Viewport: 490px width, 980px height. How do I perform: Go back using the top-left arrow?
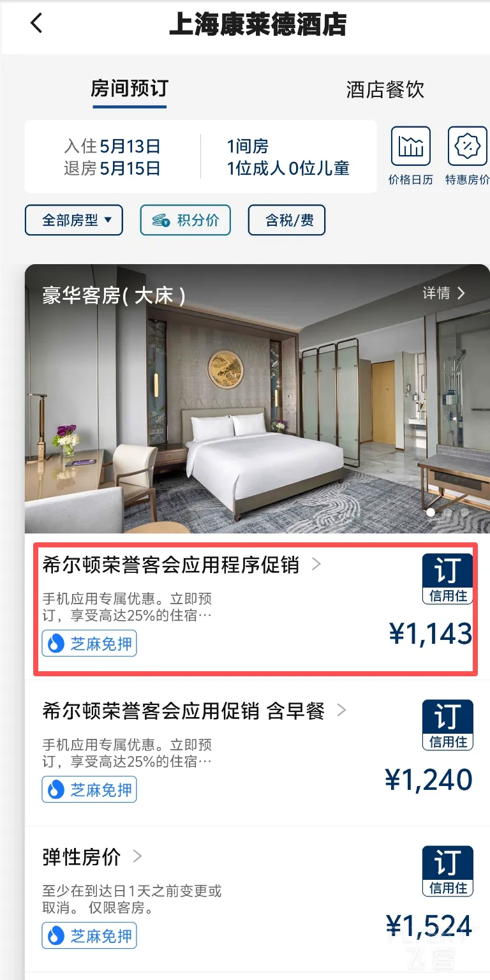click(36, 23)
